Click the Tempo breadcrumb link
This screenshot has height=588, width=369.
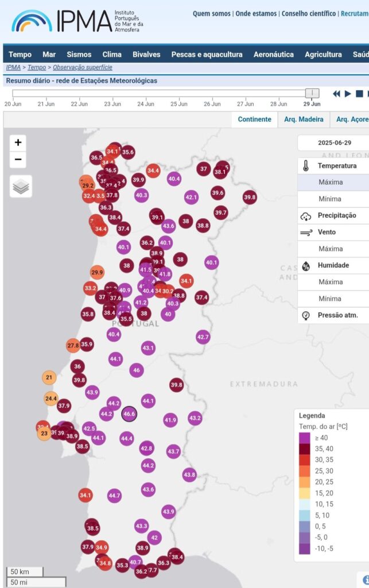[x=37, y=68]
